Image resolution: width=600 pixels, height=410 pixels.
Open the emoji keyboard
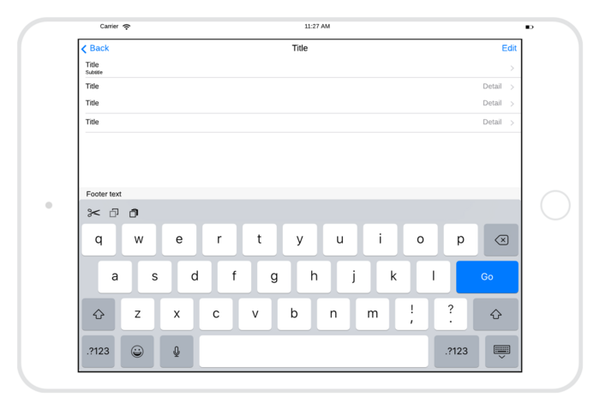point(137,351)
